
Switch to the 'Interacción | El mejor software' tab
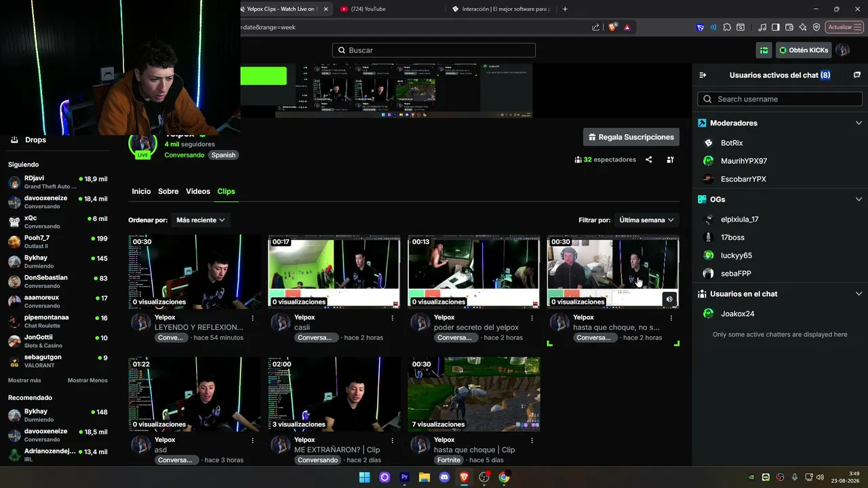(500, 9)
